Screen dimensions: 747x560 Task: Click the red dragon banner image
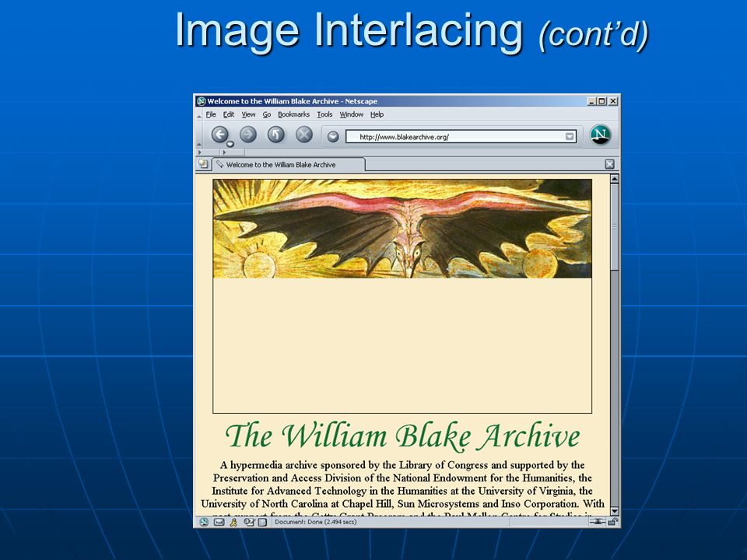click(402, 229)
